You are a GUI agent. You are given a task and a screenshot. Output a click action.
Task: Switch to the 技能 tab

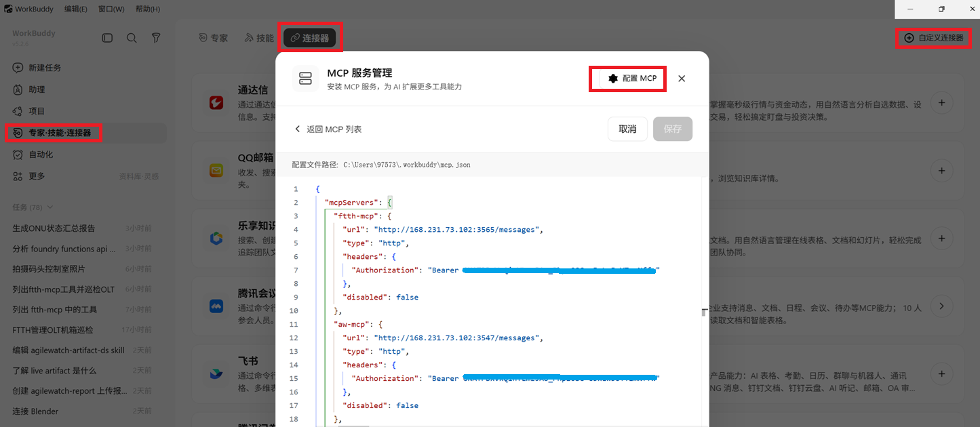(x=259, y=39)
